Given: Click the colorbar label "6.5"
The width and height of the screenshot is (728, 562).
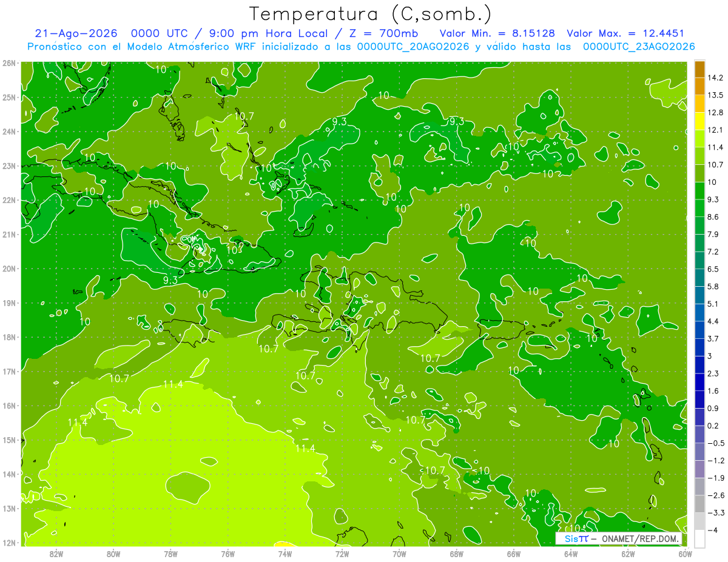Looking at the screenshot, I should tap(713, 269).
